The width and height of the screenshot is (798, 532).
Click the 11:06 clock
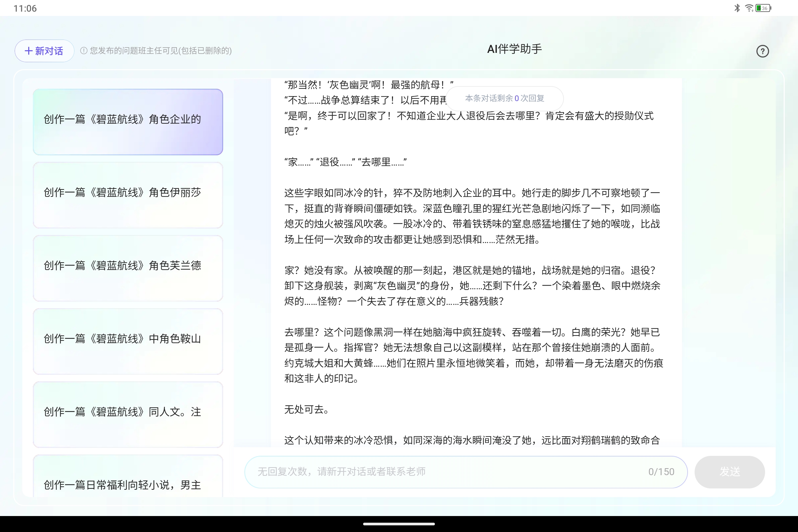coord(25,8)
